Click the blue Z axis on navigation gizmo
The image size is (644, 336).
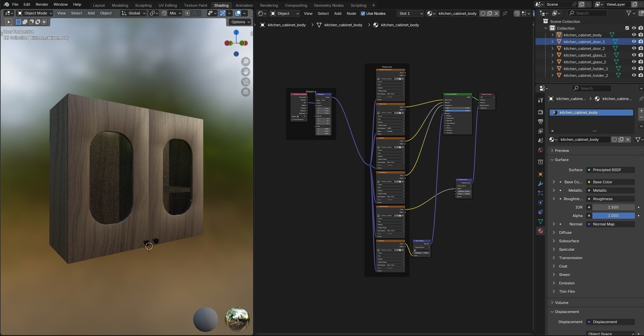(x=236, y=32)
